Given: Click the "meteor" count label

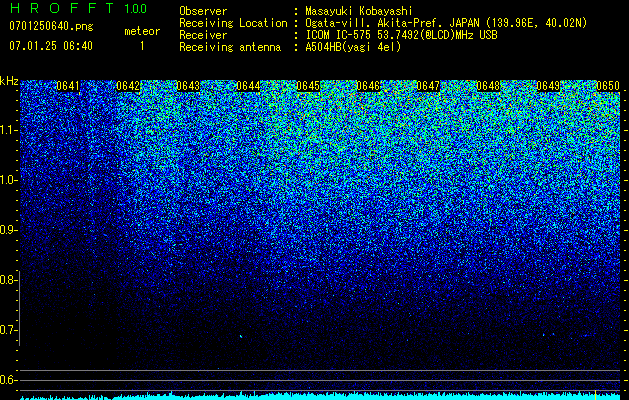Looking at the screenshot, I should (142, 31).
